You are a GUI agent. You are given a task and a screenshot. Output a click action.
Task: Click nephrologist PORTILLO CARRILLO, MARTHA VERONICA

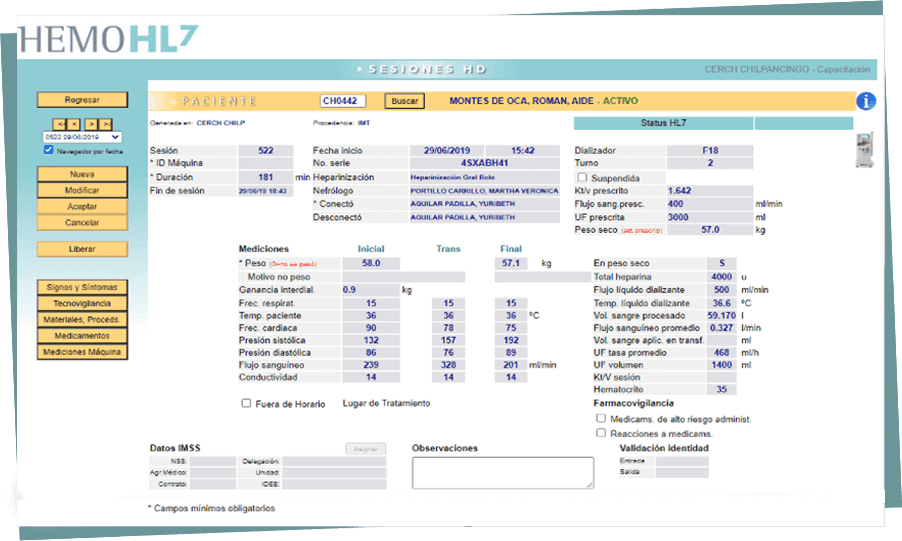click(484, 191)
